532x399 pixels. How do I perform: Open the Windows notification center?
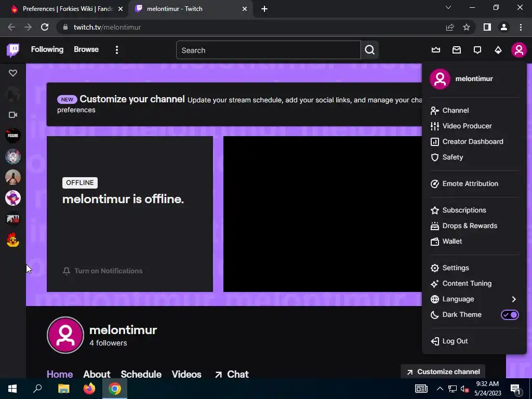coord(515,389)
